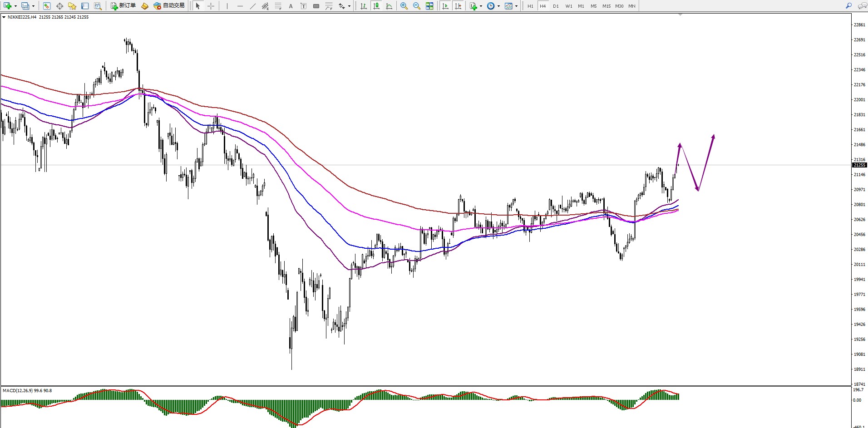The image size is (868, 428).
Task: Open the Strategy Tester magnifier icon
Action: pyautogui.click(x=98, y=6)
